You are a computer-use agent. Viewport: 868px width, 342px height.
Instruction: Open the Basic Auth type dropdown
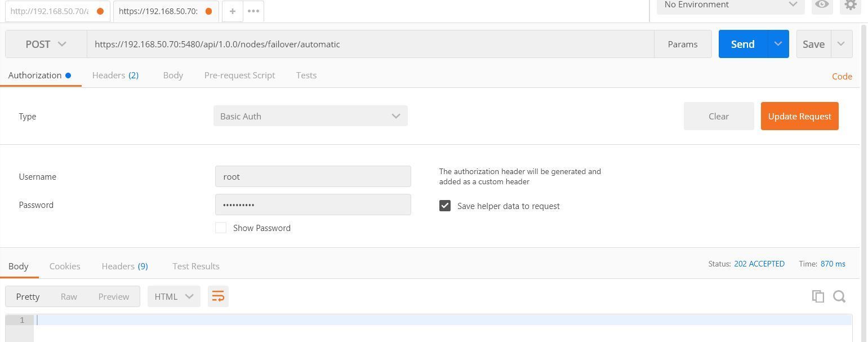coord(310,116)
